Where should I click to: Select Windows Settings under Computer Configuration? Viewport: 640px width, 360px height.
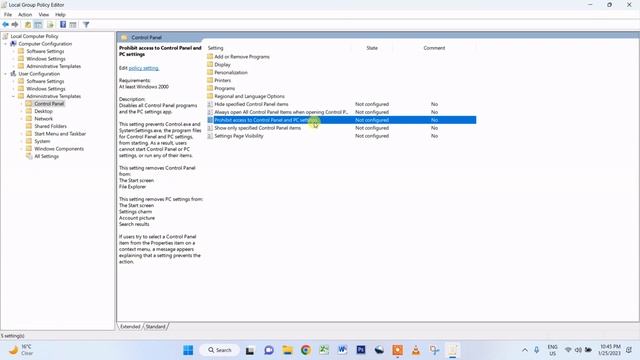click(46, 59)
